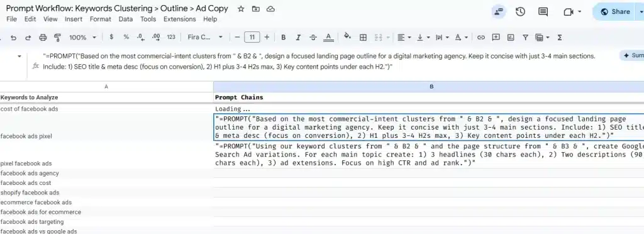The height and width of the screenshot is (234, 644).
Task: Select column A header
Action: point(106,87)
